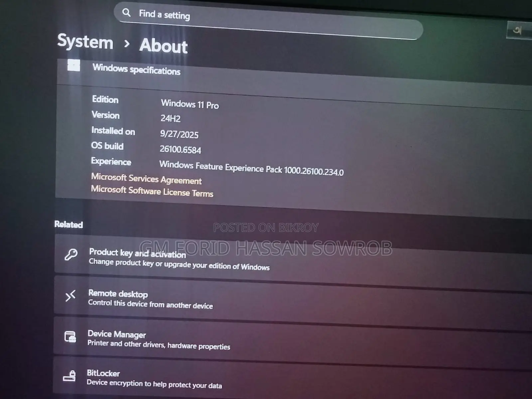Open the Microsoft Services Agreement link
The image size is (532, 399).
(146, 179)
